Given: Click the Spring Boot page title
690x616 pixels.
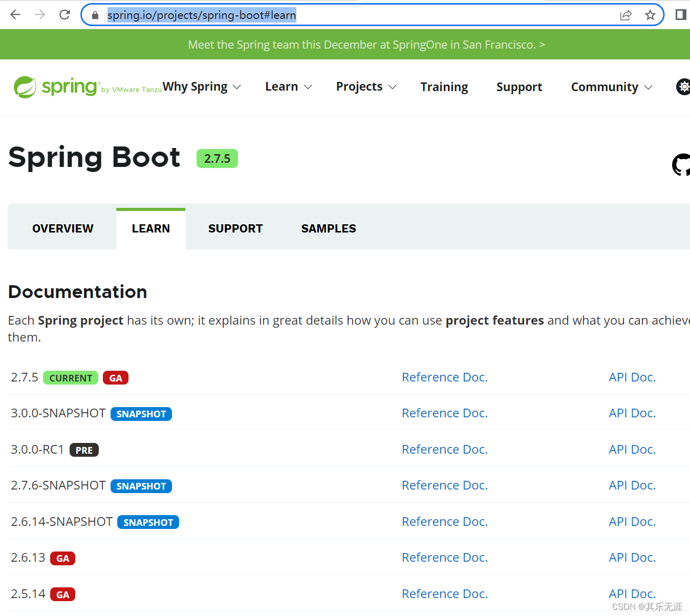Looking at the screenshot, I should 94,158.
